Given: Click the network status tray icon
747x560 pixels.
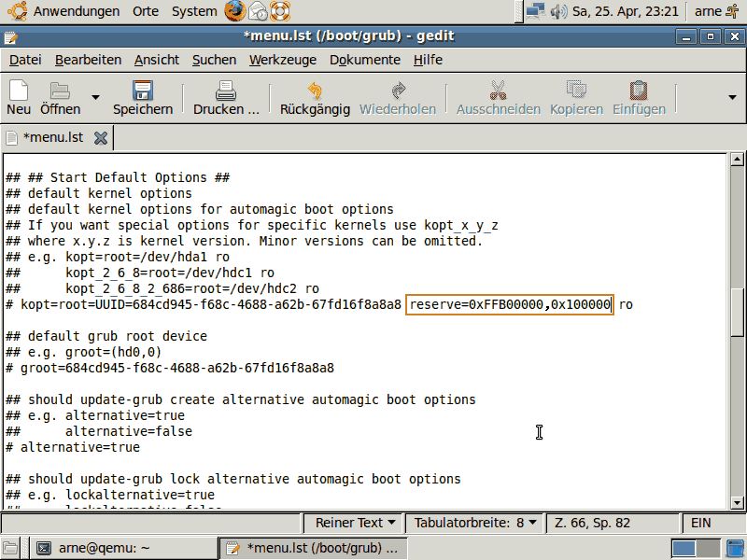Looking at the screenshot, I should click(x=535, y=11).
